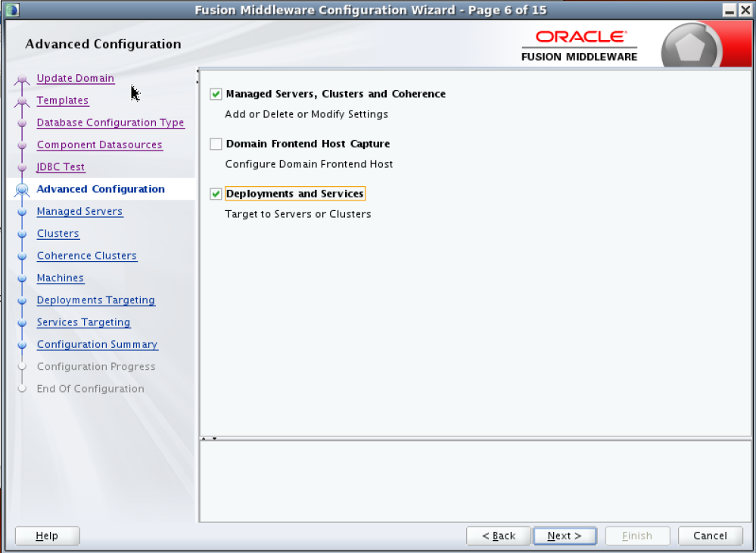
Task: Click inside the lower message pane
Action: click(x=475, y=481)
